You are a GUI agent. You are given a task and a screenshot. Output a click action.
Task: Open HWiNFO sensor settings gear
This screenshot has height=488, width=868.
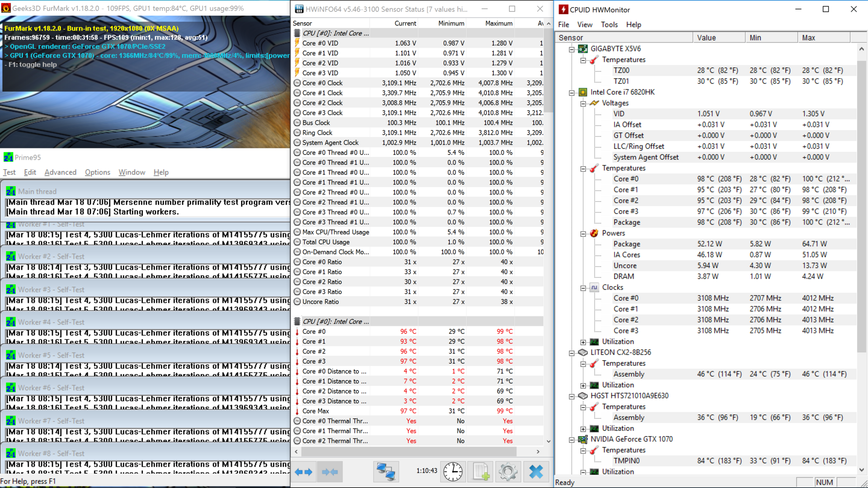point(508,472)
